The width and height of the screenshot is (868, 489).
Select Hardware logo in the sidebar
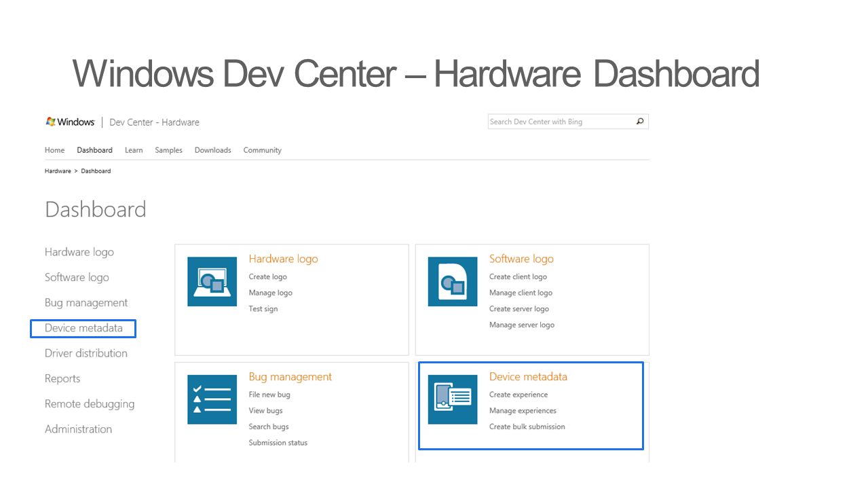click(79, 252)
